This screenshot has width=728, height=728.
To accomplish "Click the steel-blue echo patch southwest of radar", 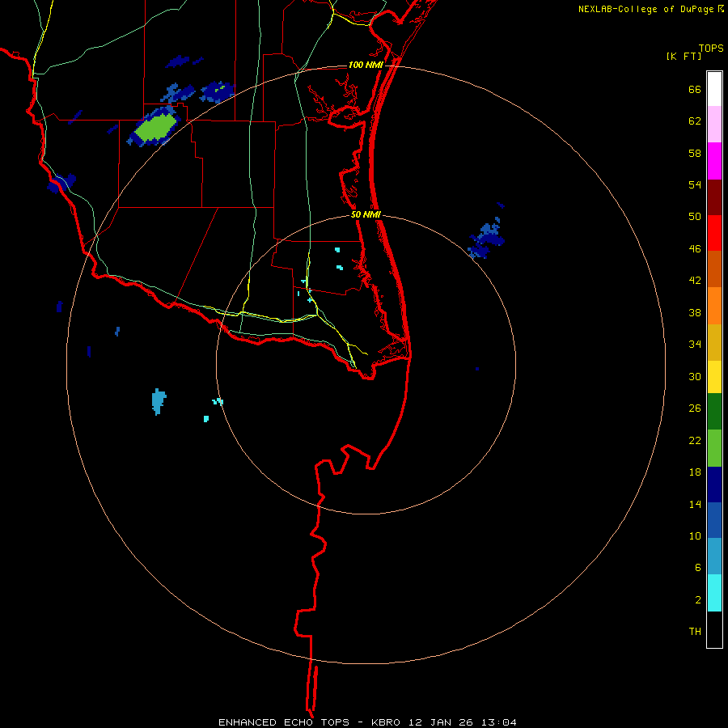I will 159,401.
